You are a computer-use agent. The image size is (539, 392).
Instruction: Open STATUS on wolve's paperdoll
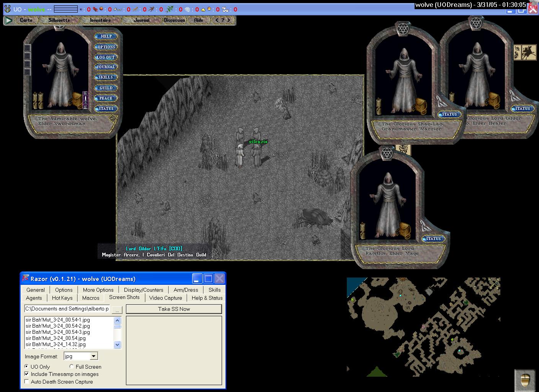(106, 109)
